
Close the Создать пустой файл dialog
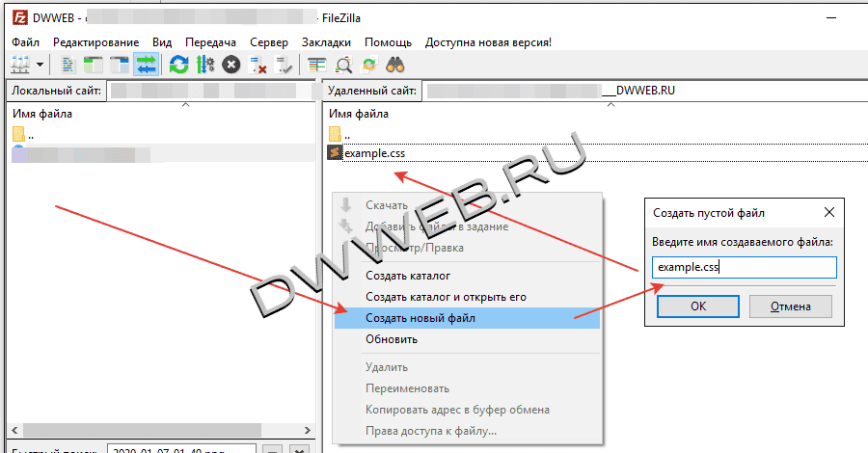click(x=829, y=212)
